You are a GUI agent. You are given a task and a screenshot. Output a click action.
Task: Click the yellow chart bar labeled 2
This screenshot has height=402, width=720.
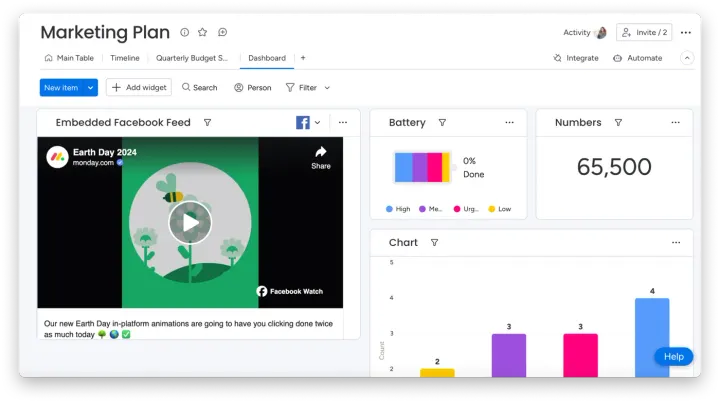click(437, 373)
